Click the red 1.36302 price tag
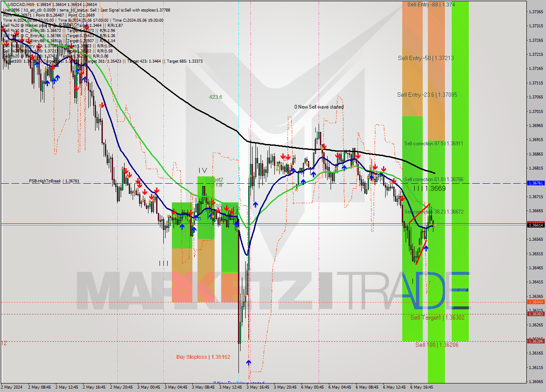This screenshot has height=392, width=546. point(536,314)
